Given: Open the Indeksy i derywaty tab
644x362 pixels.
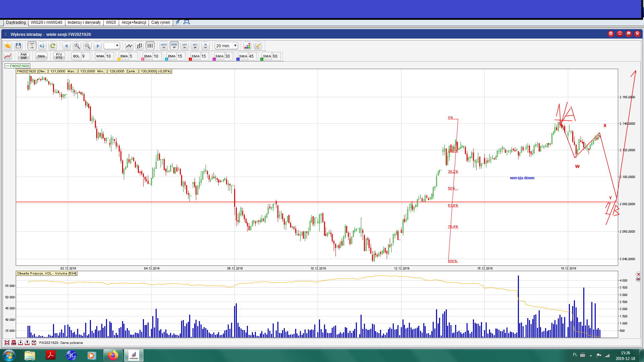Looking at the screenshot, I should [x=84, y=22].
